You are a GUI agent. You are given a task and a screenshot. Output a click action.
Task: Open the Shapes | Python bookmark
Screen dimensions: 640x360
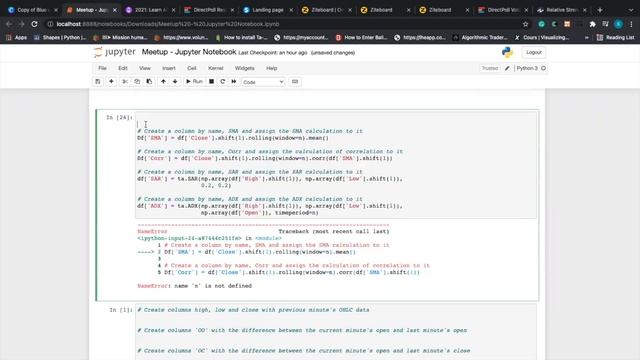coord(60,38)
